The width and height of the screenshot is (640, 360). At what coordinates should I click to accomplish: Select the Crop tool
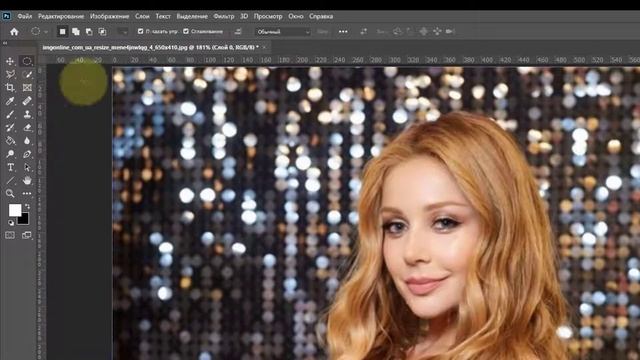[x=10, y=87]
